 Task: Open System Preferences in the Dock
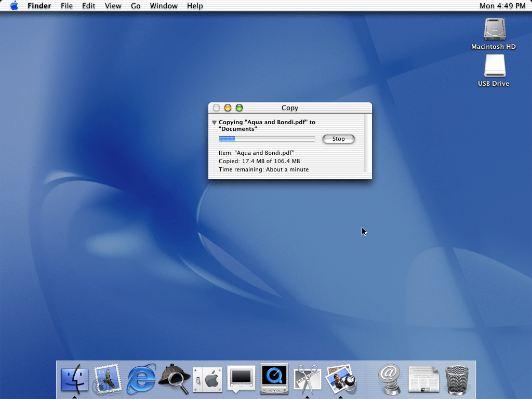(x=208, y=380)
